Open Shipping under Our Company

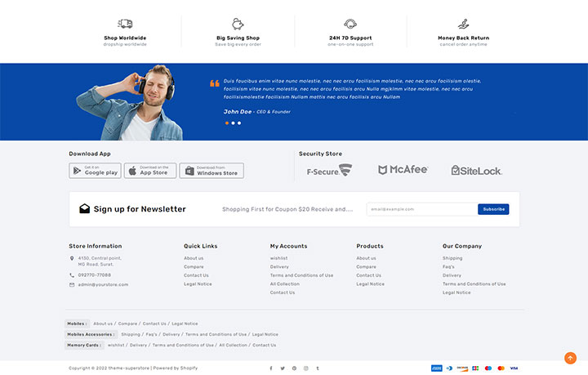point(452,258)
